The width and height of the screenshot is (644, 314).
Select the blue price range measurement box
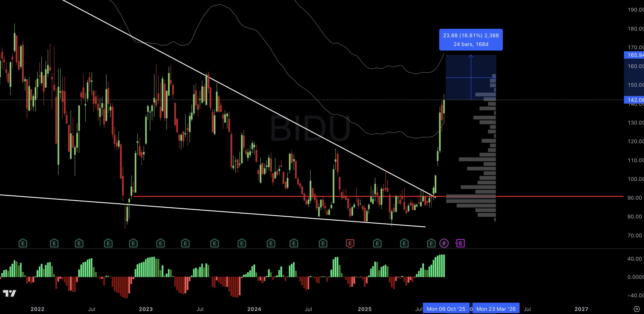pos(471,78)
